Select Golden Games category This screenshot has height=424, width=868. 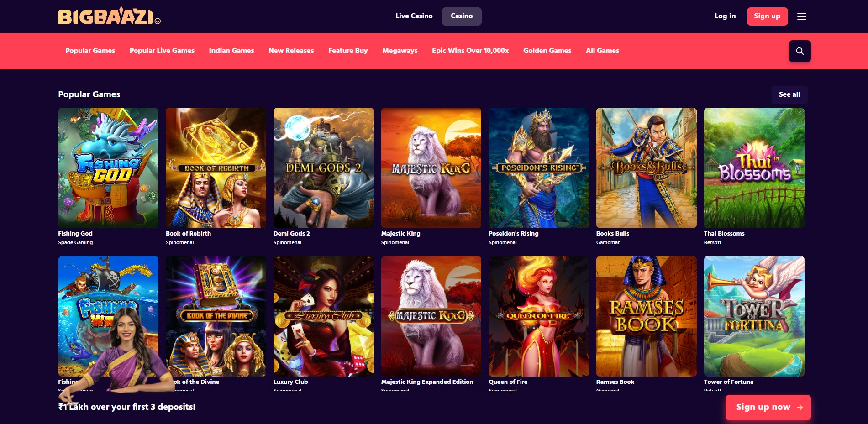coord(547,51)
